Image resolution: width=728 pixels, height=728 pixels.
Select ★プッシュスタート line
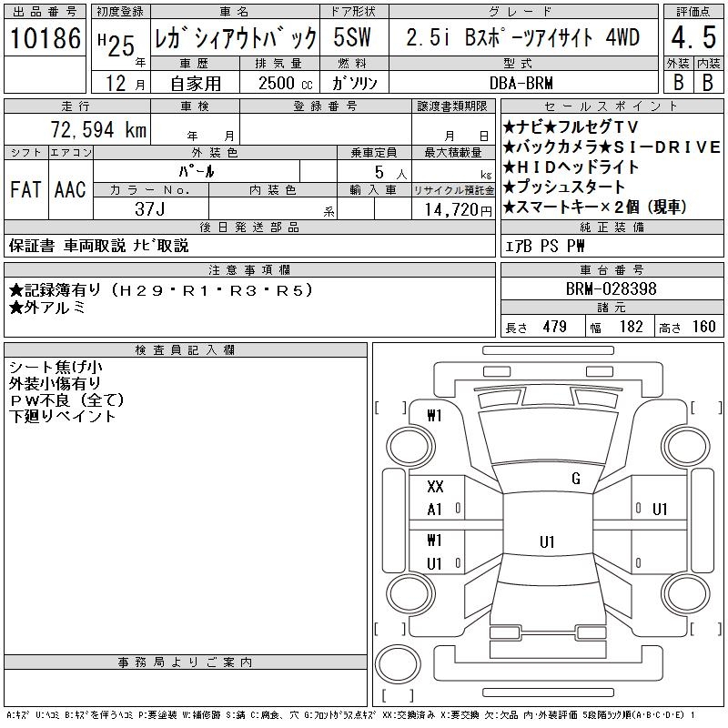[x=563, y=187]
